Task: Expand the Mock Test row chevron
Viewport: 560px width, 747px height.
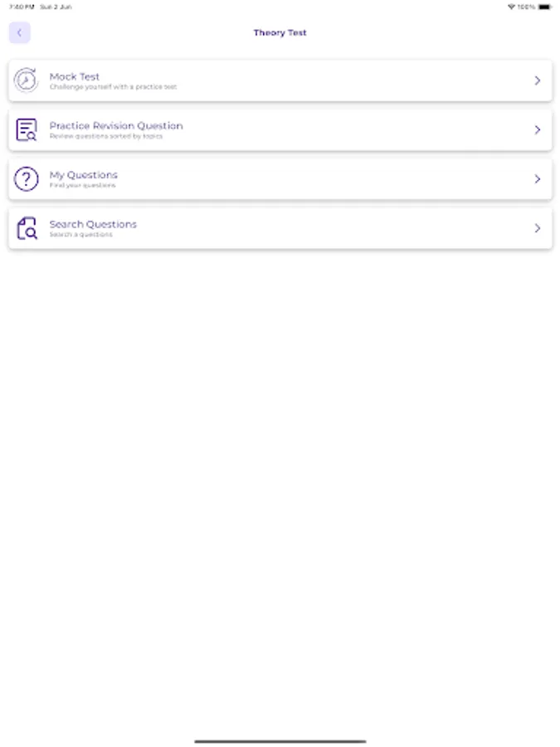Action: coord(537,80)
